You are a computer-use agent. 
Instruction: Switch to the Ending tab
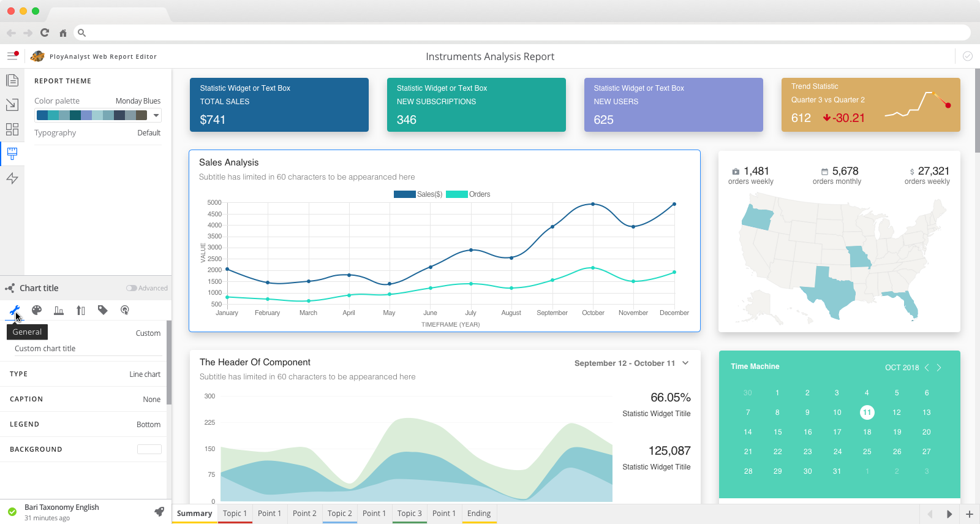click(479, 514)
